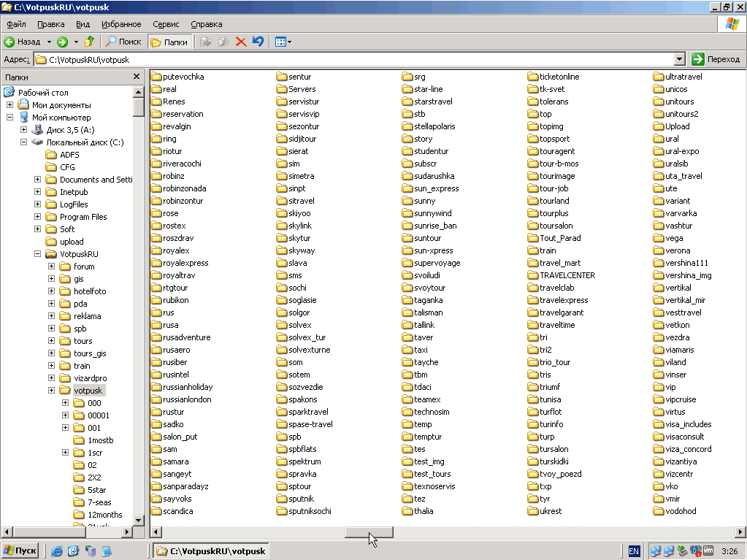Go up one folder level icon

[x=90, y=42]
